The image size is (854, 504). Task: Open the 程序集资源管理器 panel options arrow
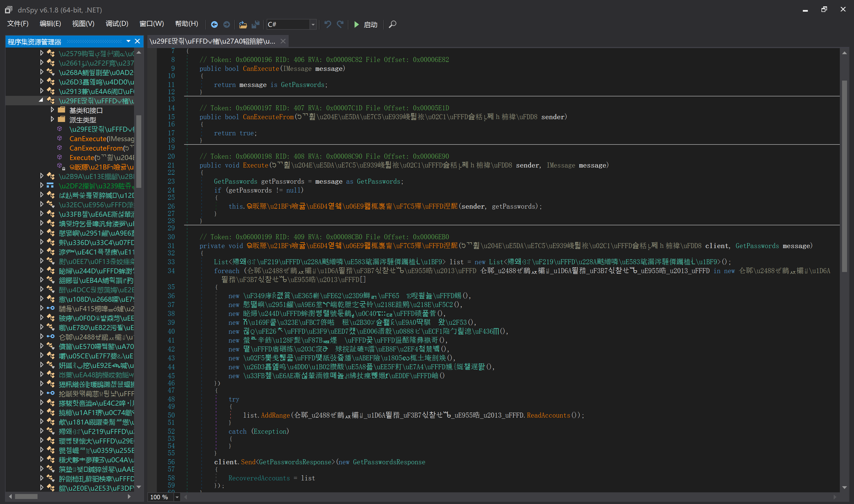point(128,41)
